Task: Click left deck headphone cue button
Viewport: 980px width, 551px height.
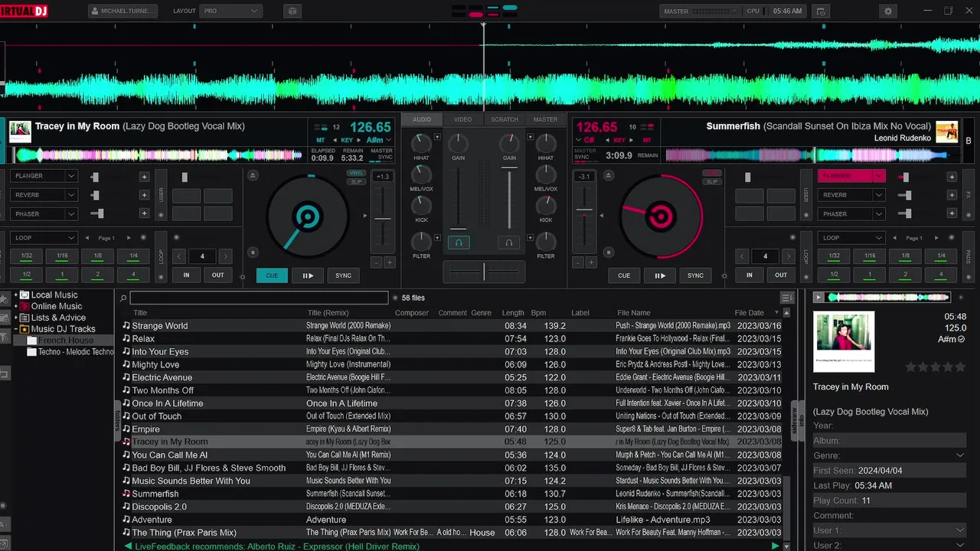Action: click(459, 243)
